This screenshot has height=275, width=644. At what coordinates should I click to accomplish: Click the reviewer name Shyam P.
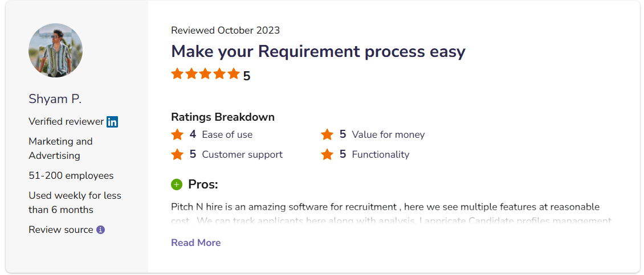click(55, 99)
